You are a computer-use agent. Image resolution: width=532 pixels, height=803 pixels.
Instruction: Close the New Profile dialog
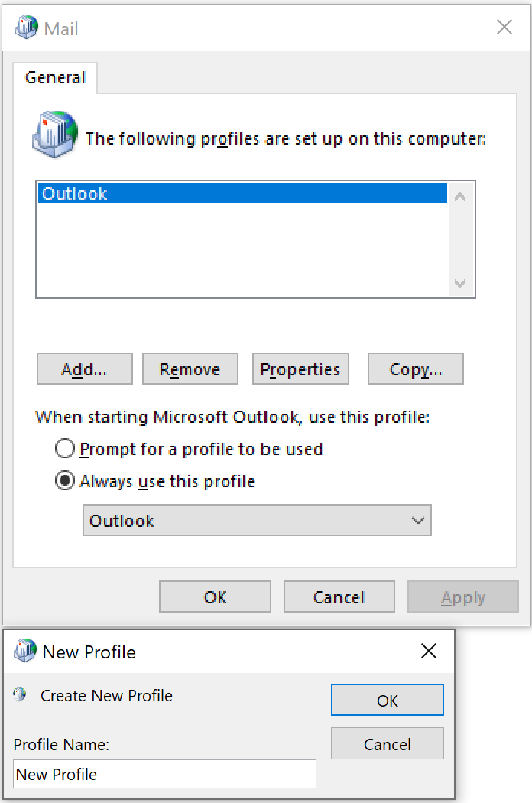coord(429,651)
